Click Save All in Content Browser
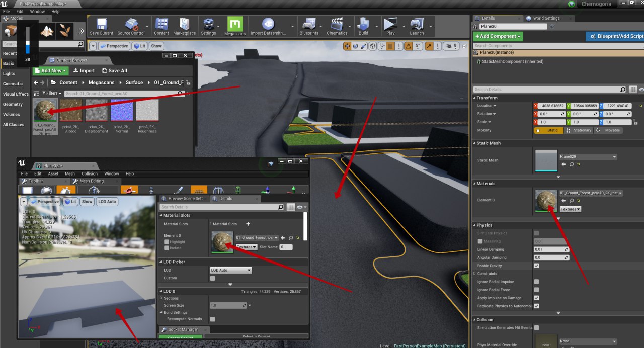Screen dimensions: 644x348 114,71
